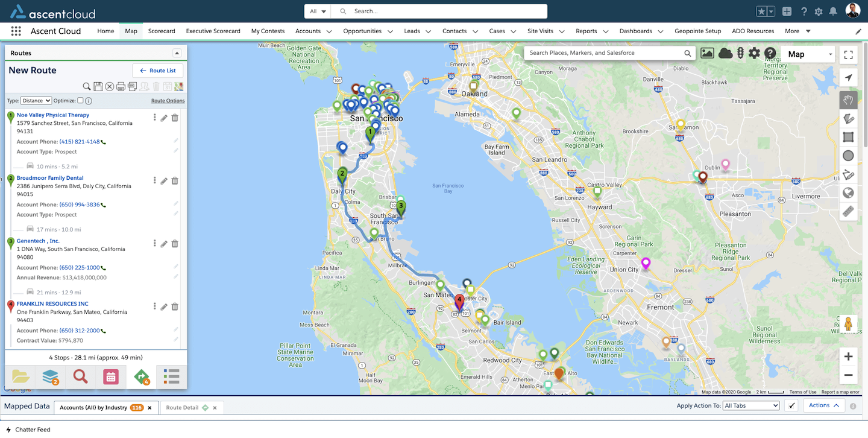
Task: Expand the Actions menu button
Action: coord(824,405)
